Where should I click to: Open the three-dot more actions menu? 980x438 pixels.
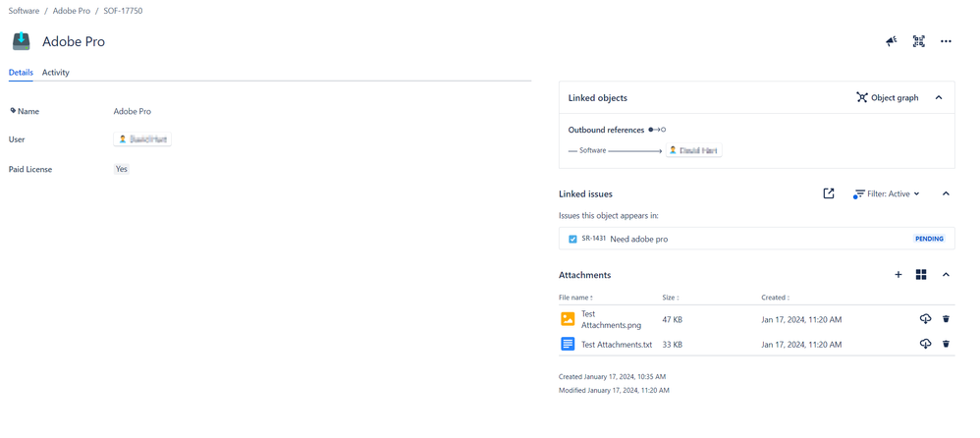[x=946, y=41]
